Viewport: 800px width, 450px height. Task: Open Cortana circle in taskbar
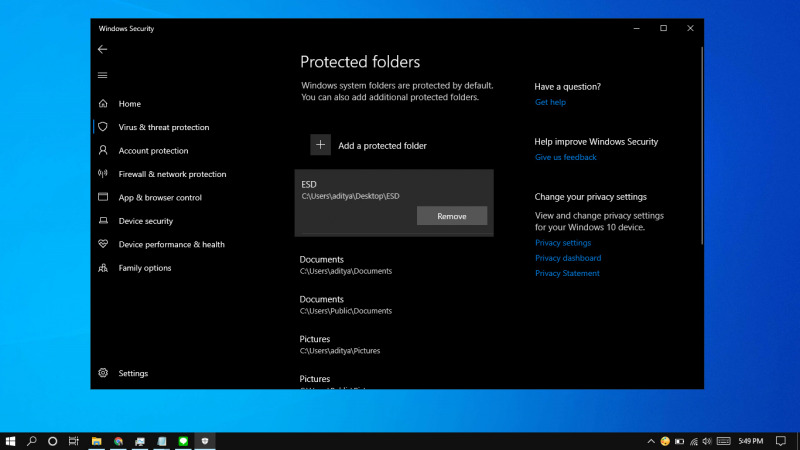tap(53, 441)
